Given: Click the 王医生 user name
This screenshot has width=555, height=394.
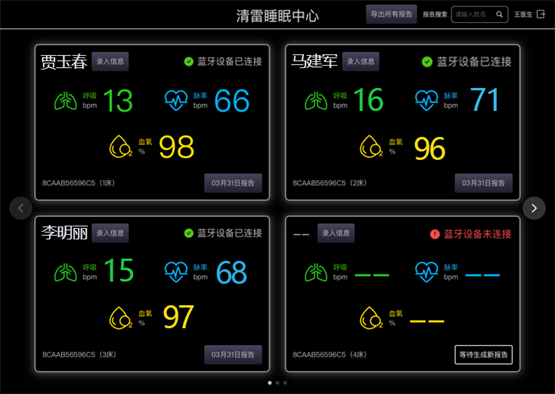Looking at the screenshot, I should [x=523, y=15].
